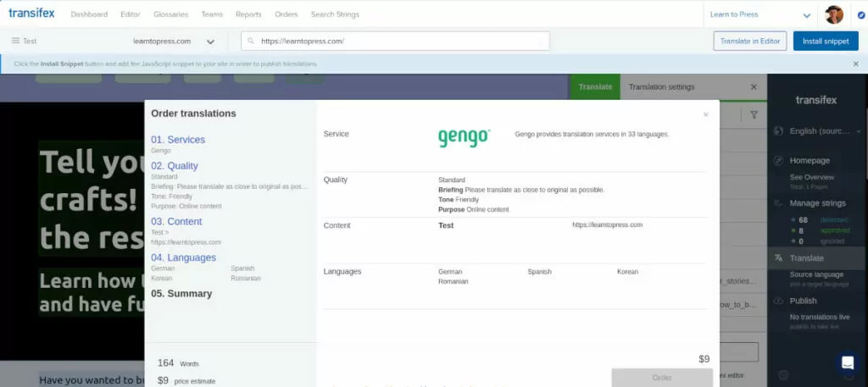Open the Dashboard menu item
Image resolution: width=868 pixels, height=387 pixels.
coord(89,14)
